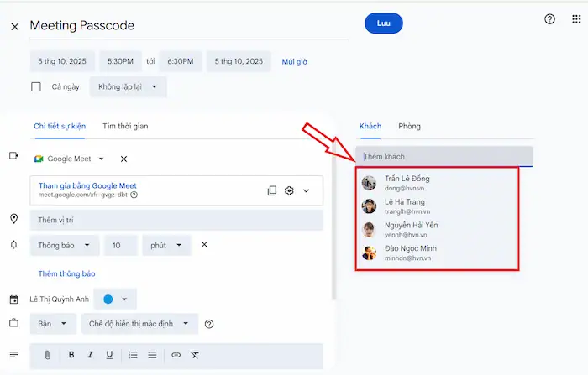Click the attachment paperclip icon

[48, 355]
